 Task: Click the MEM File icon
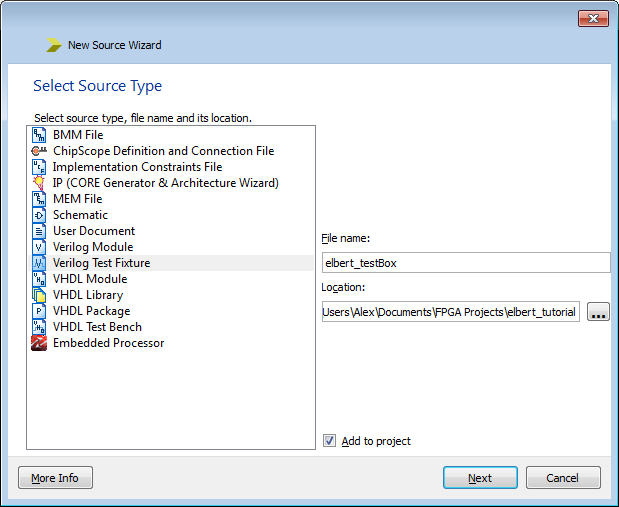pyautogui.click(x=39, y=199)
